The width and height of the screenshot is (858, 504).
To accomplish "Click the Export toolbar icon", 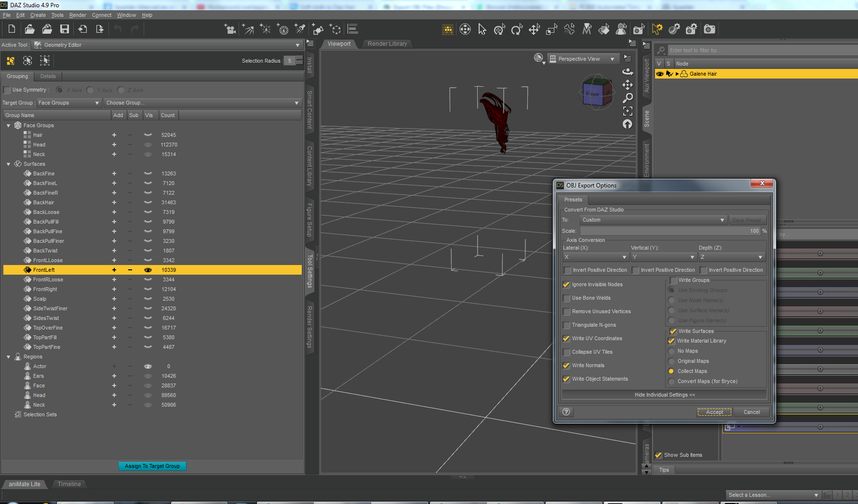I will [100, 29].
